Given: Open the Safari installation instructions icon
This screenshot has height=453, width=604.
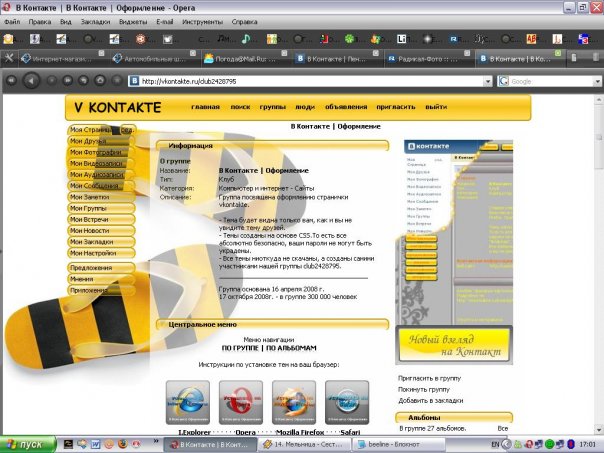Looking at the screenshot, I should pos(347,403).
